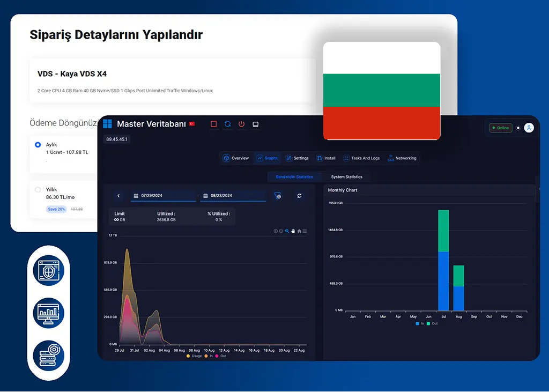The width and height of the screenshot is (549, 392).
Task: Switch to the System Statistics tab
Action: [x=346, y=177]
